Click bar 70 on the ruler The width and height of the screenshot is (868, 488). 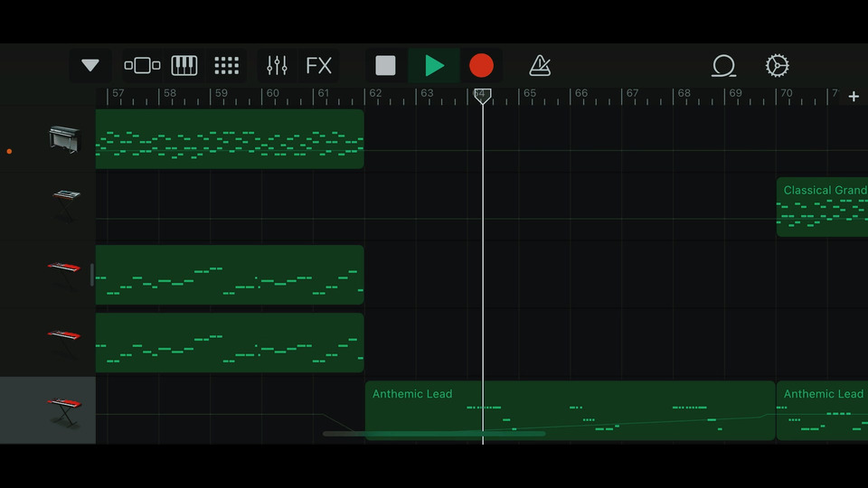pos(787,93)
